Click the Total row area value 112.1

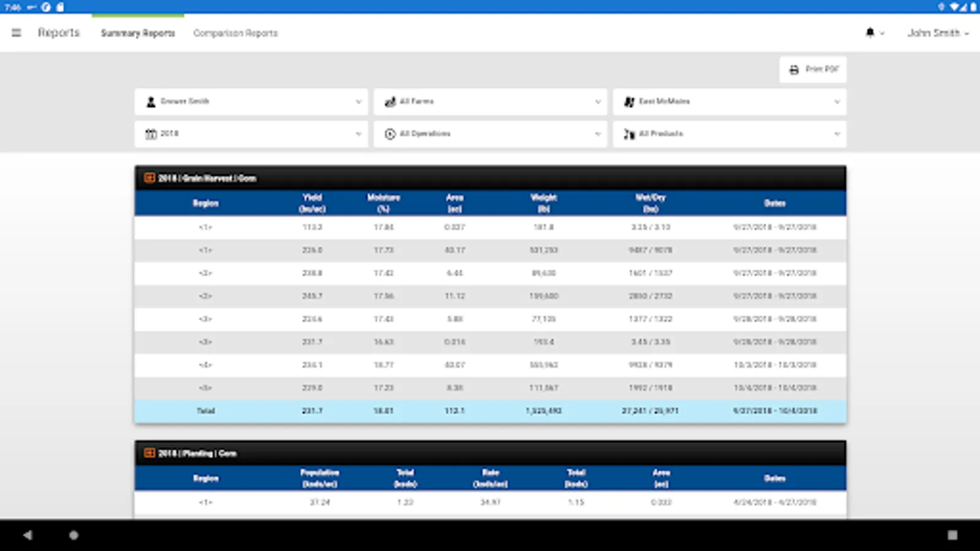(454, 411)
